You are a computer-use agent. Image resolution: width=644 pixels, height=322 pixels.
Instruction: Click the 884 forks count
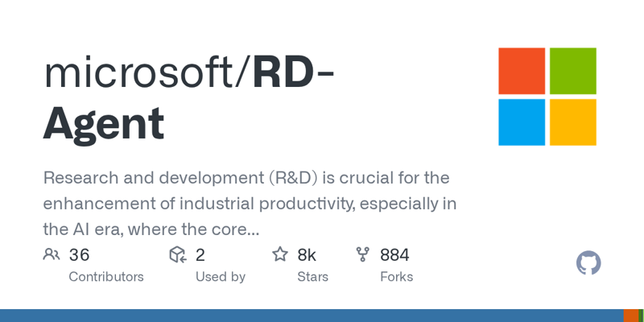[x=394, y=255]
